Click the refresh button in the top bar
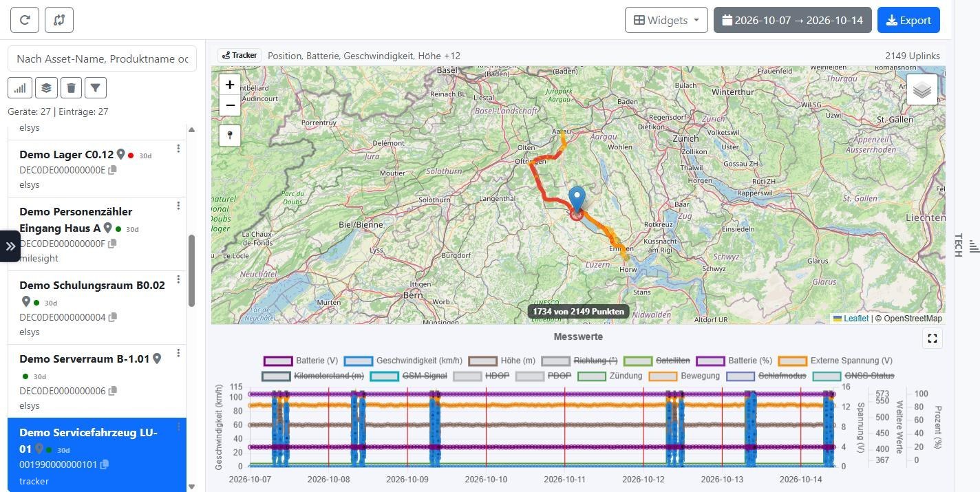Image resolution: width=980 pixels, height=492 pixels. tap(25, 20)
